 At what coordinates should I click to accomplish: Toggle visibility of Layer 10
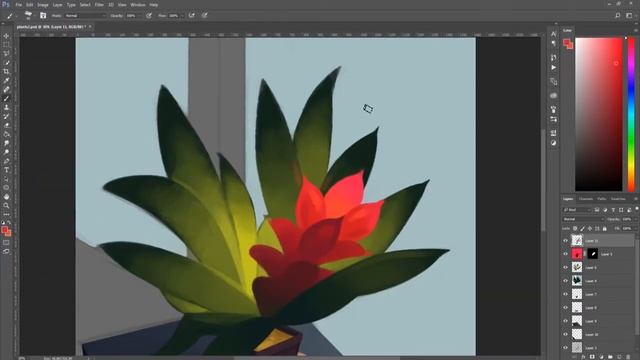point(566,334)
